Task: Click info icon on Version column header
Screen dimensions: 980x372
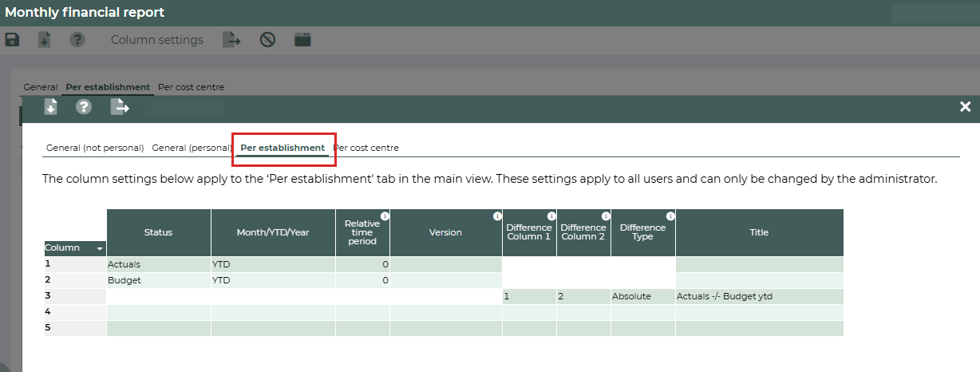Action: click(x=497, y=216)
